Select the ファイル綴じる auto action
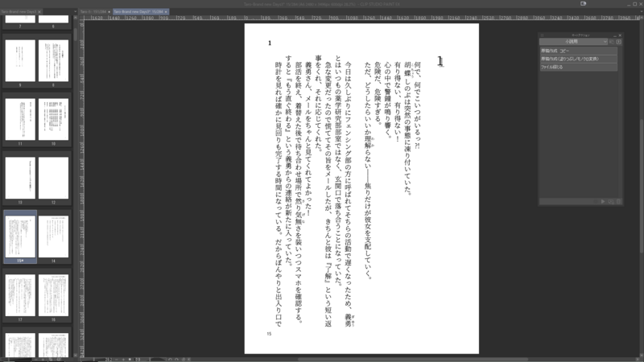The height and width of the screenshot is (362, 644). (x=578, y=68)
